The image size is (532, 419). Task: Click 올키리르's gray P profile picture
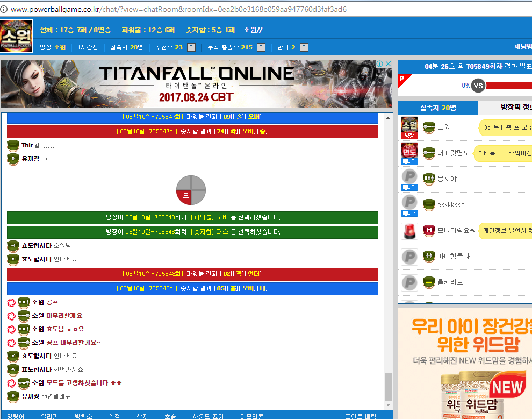coord(409,282)
